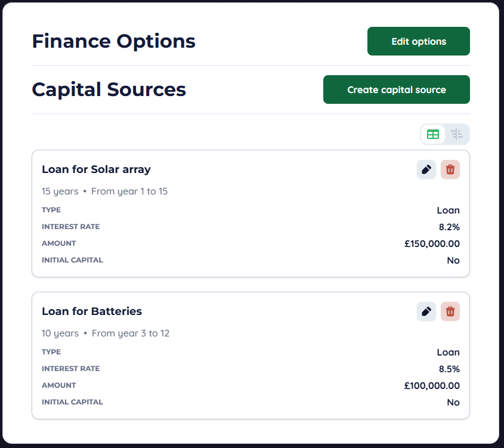
Task: Click Create capital source button
Action: [397, 89]
